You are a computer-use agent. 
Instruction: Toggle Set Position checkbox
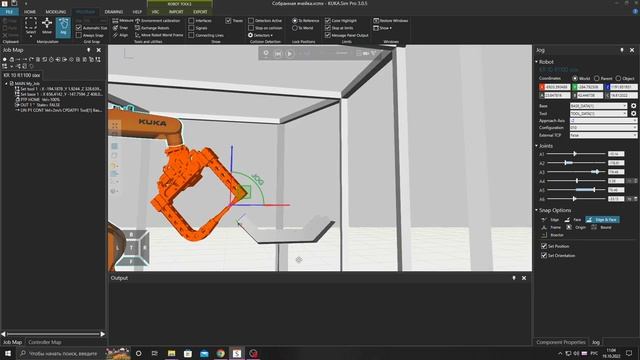544,246
